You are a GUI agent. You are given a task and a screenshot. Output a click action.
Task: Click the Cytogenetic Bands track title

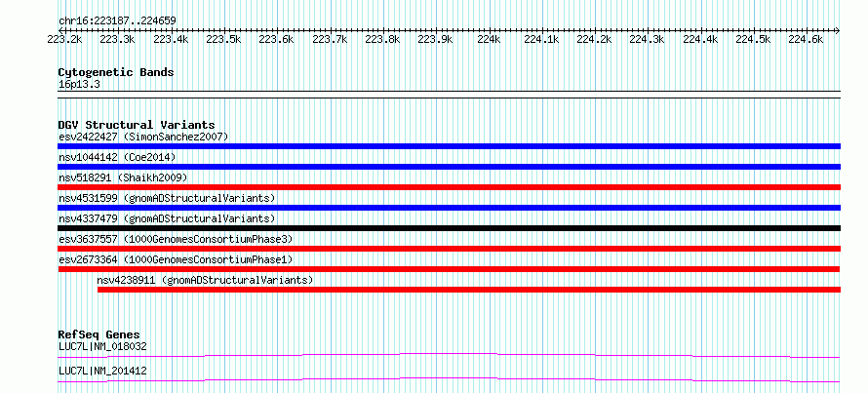[116, 72]
